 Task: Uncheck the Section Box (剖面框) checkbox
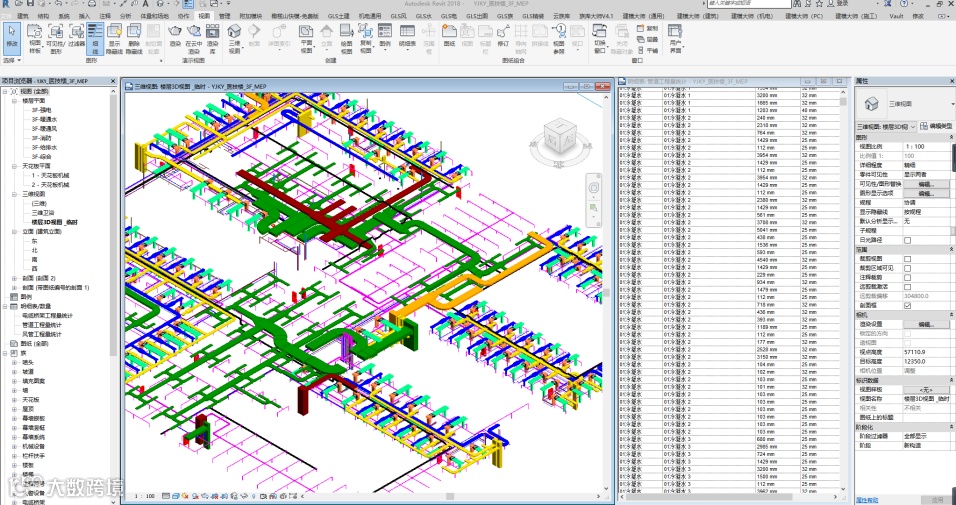click(x=907, y=305)
